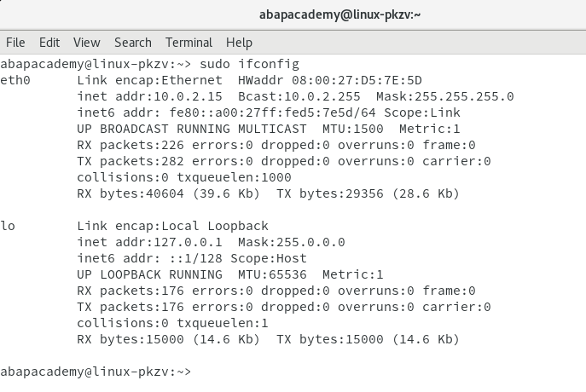Click the inet6 address fe80::a00:27ff:fed5:7e5d/64
This screenshot has width=586, height=392.
coord(272,112)
